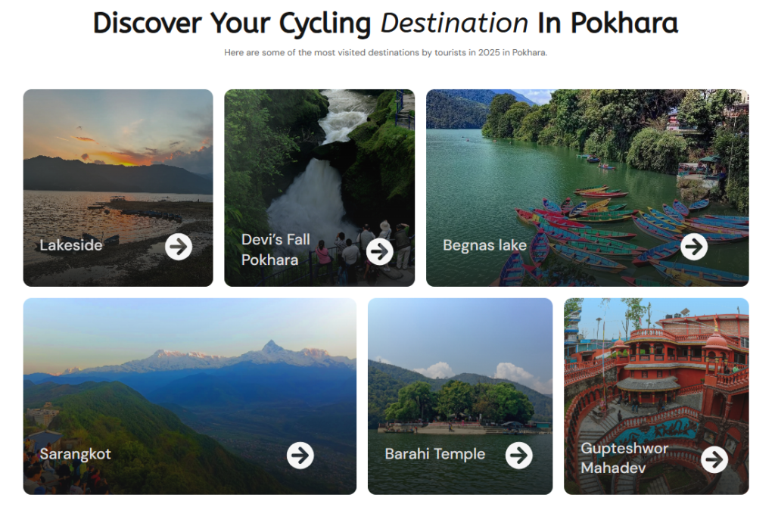Select the Sarangkot mountain view thumbnail
Screen dimensions: 775x532
pos(189,371)
